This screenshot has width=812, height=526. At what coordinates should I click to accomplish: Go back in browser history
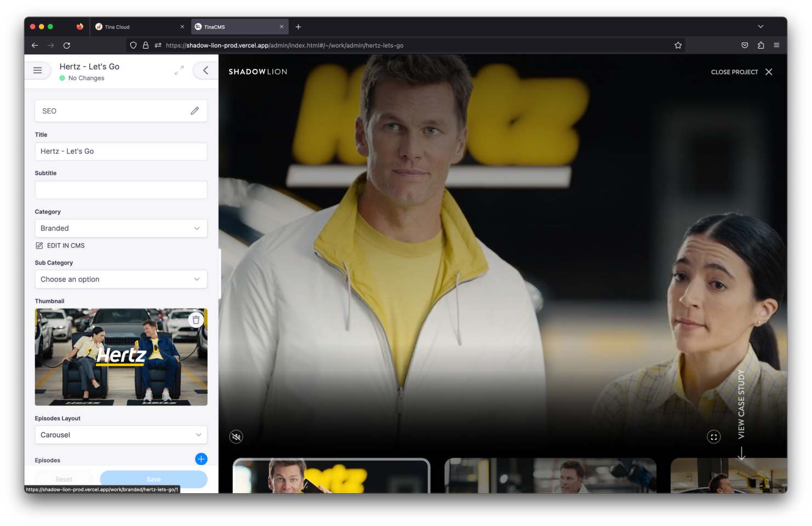pos(35,45)
